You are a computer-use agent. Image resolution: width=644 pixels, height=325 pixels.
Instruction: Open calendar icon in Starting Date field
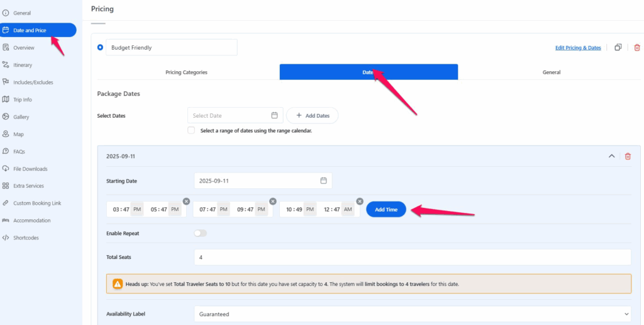click(x=323, y=181)
